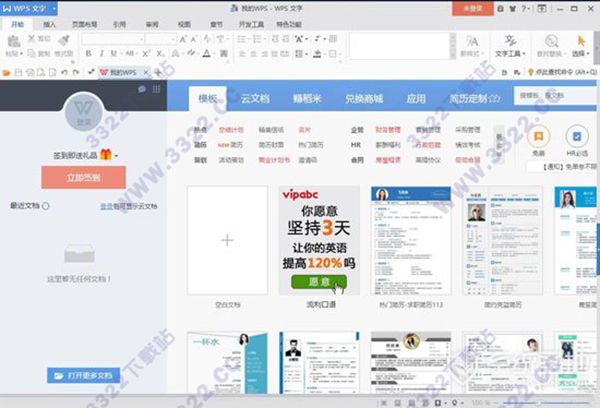Switch to the 开发工具 ribbon tab
The image size is (600, 408).
pyautogui.click(x=251, y=24)
